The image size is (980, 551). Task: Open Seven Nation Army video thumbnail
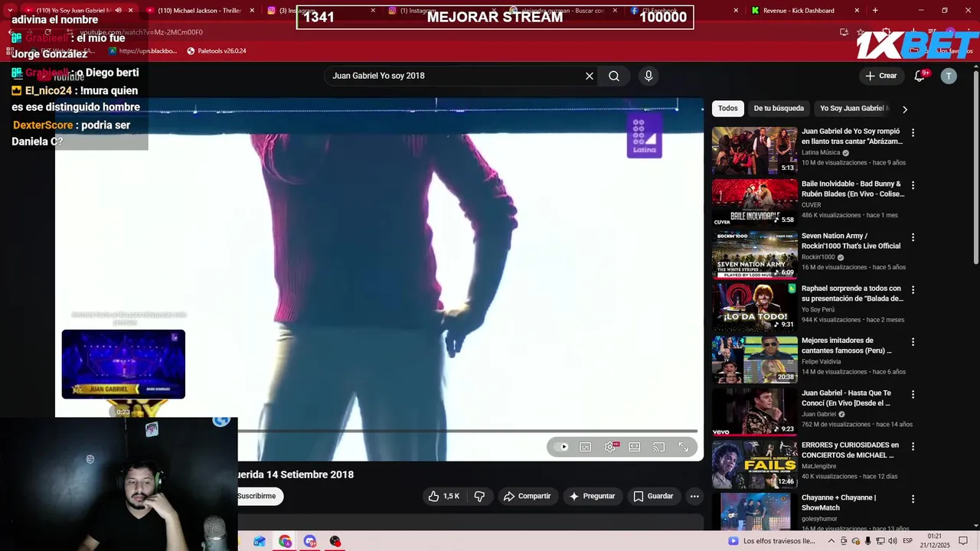tap(755, 255)
